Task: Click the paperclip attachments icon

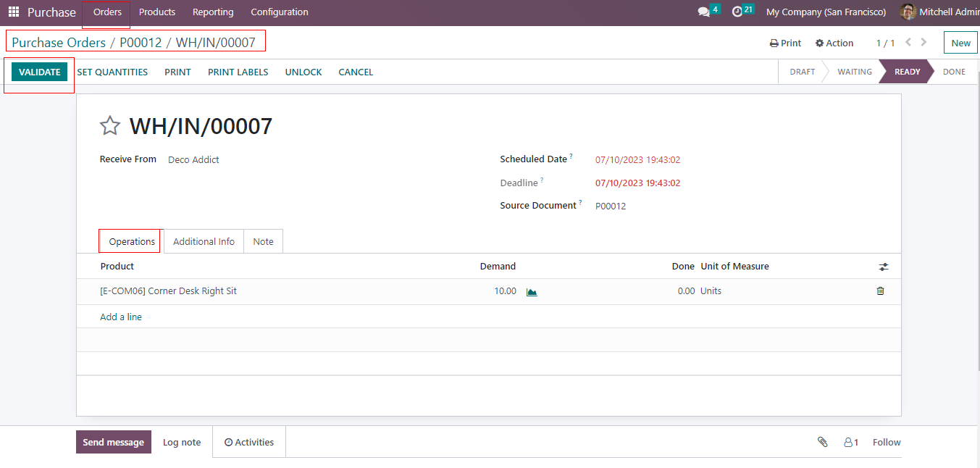Action: [822, 442]
